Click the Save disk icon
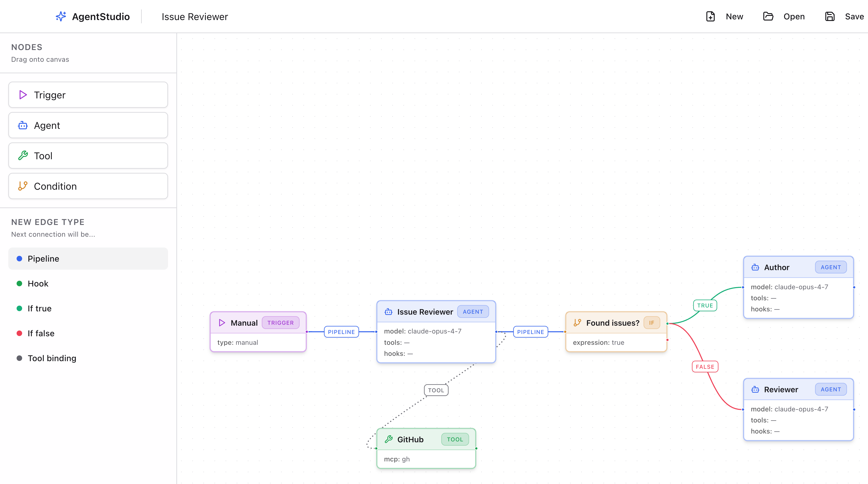The width and height of the screenshot is (868, 484). (x=829, y=17)
